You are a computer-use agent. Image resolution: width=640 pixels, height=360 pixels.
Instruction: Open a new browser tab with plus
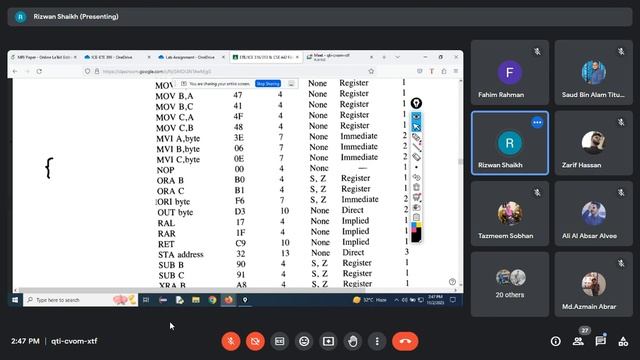pyautogui.click(x=384, y=57)
